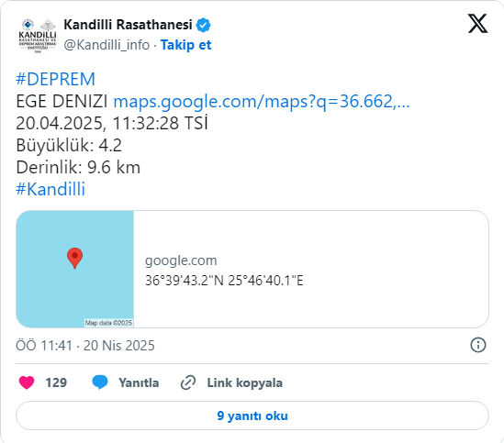Follow the account via Takip et
Viewport: 504px width, 443px height.
(x=185, y=45)
